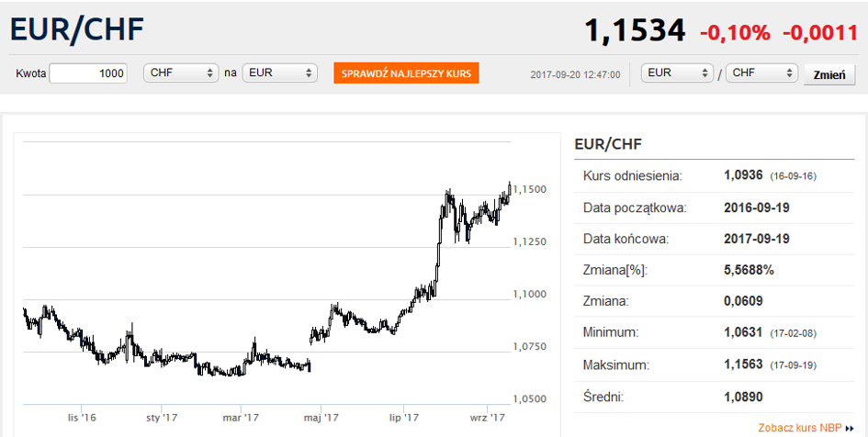This screenshot has width=868, height=437.
Task: Open the EUR target currency dropdown
Action: (279, 73)
